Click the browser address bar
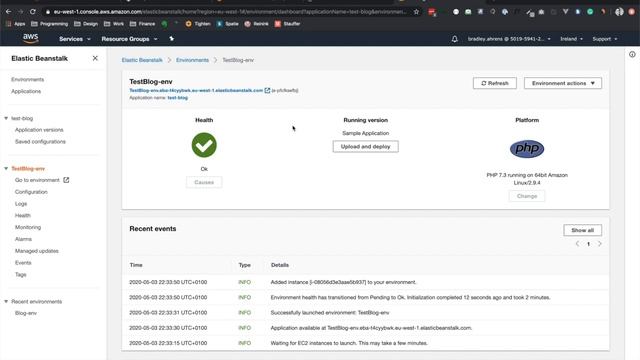640x360 pixels. pyautogui.click(x=229, y=12)
